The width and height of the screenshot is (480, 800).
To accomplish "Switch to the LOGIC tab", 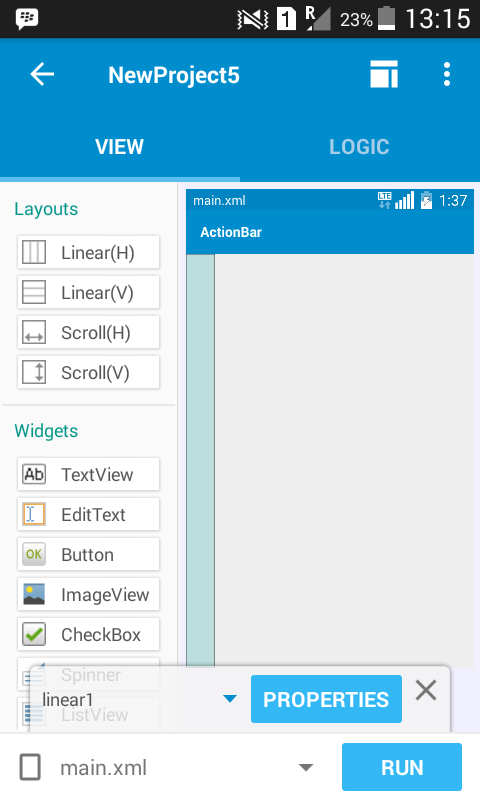I will [x=359, y=147].
